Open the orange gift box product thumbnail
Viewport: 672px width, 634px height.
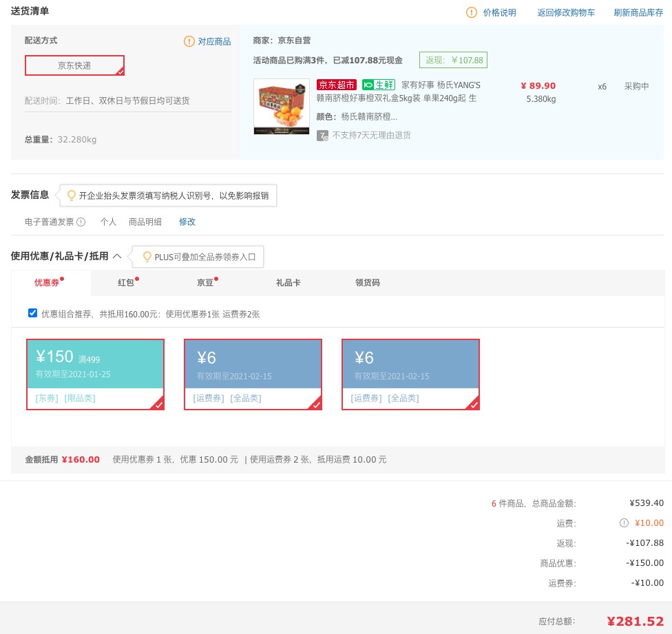pos(282,107)
